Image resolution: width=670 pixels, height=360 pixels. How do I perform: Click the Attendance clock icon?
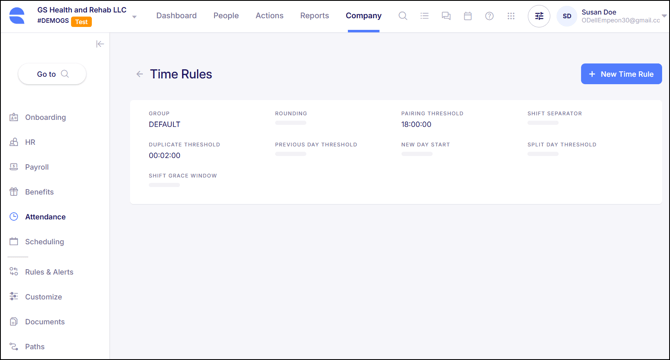(x=14, y=217)
